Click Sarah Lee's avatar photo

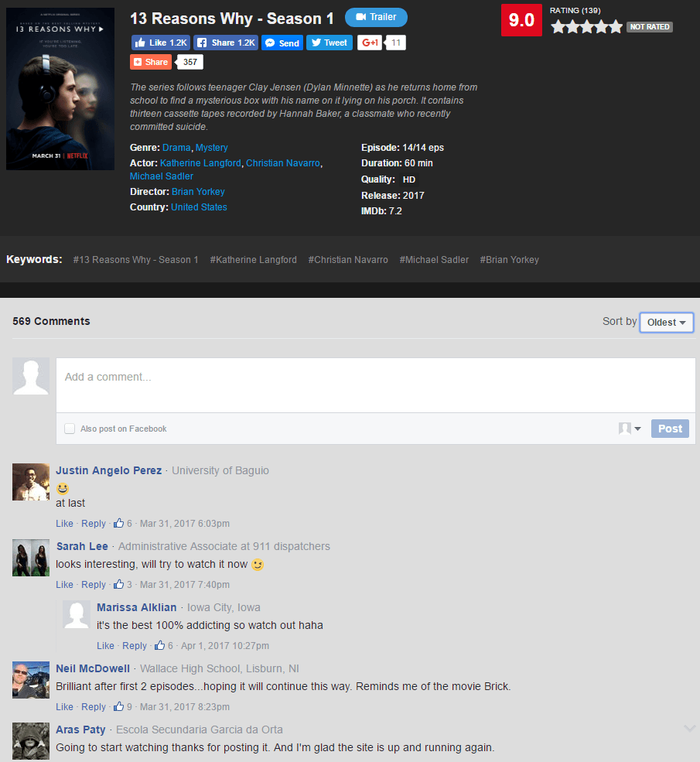click(x=31, y=558)
